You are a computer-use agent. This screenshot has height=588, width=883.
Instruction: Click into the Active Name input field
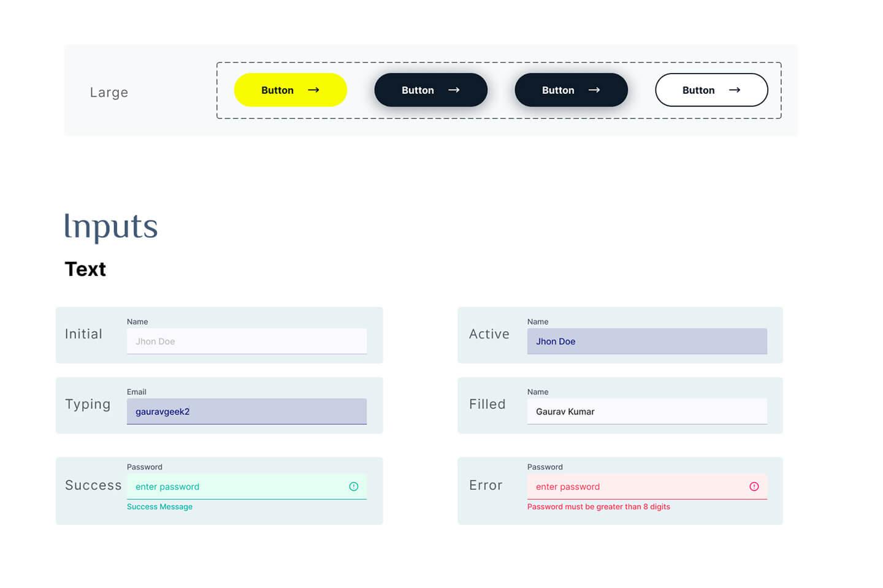point(647,342)
